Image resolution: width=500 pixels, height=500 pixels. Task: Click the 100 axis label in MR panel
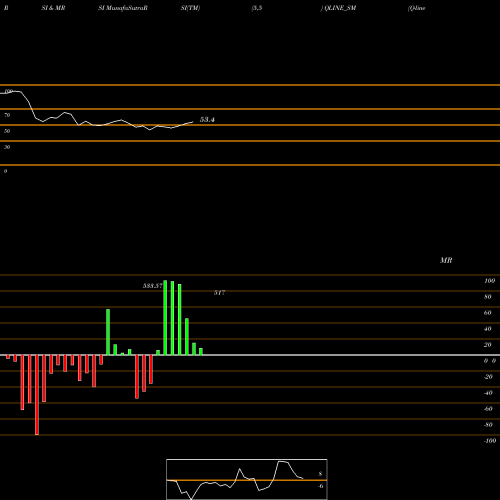click(x=489, y=281)
